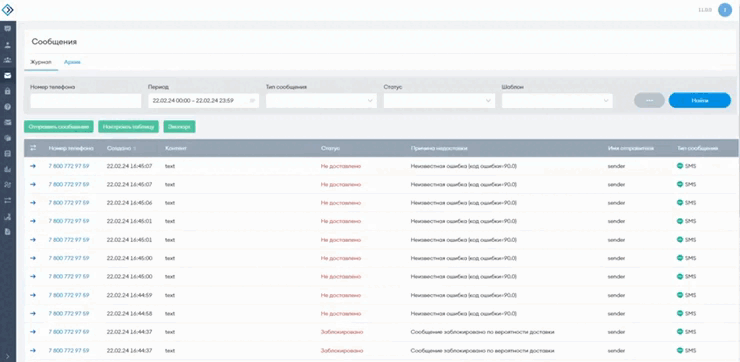
Task: Click Не доставлено status in 16:44:58 row
Action: pos(341,313)
